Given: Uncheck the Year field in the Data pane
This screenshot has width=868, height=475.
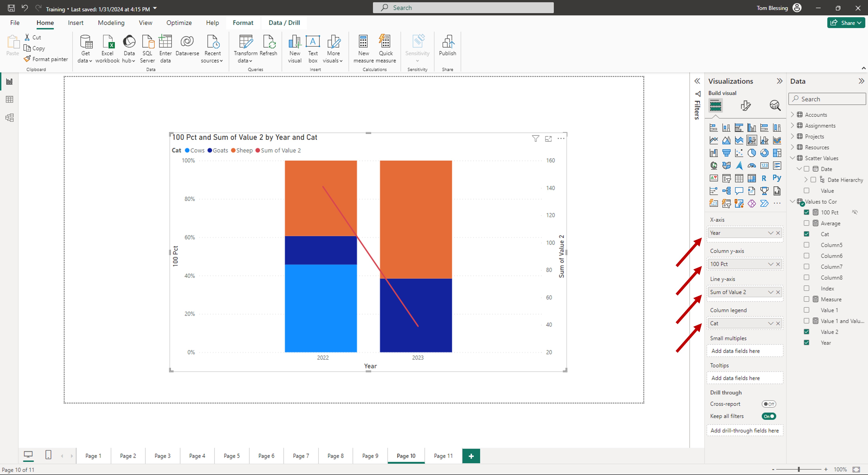Looking at the screenshot, I should (807, 343).
